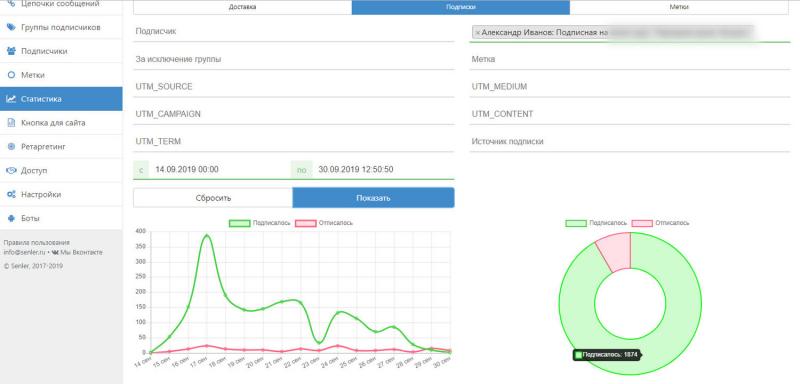Image resolution: width=800 pixels, height=384 pixels.
Task: Remove the Александр Иванов selected tag
Action: point(477,32)
